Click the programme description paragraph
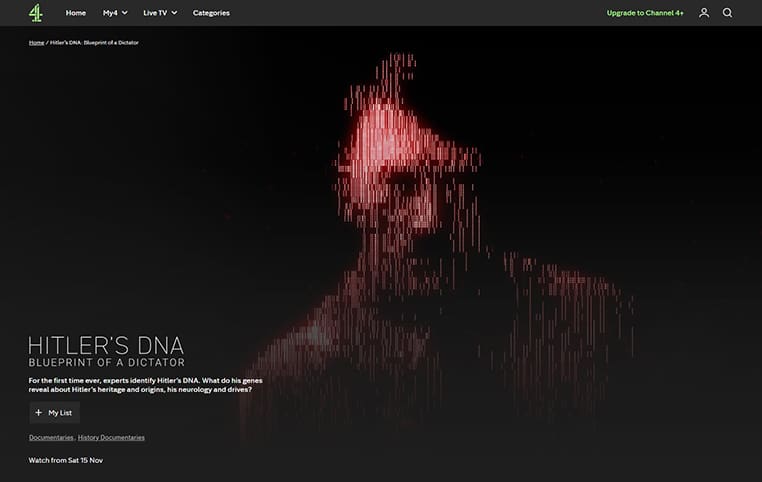Screen dimensions: 762x482 tap(145, 385)
